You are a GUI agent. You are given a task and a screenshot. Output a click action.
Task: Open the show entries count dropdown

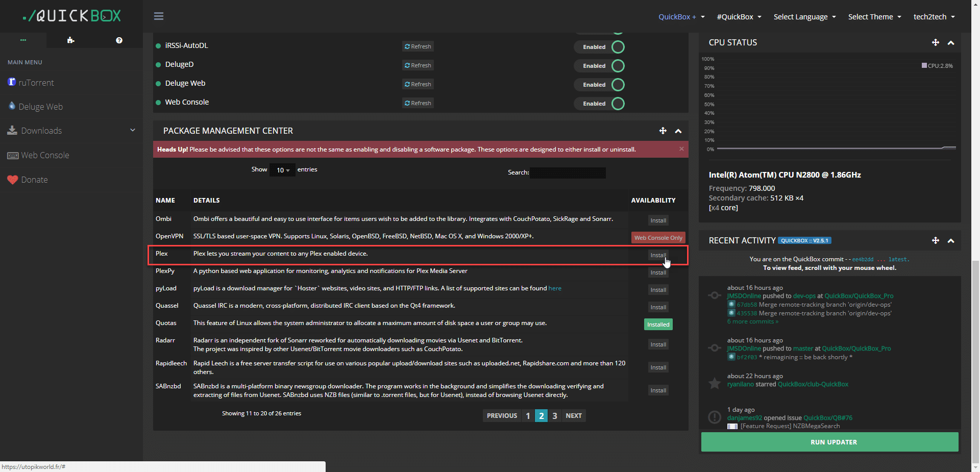point(282,170)
